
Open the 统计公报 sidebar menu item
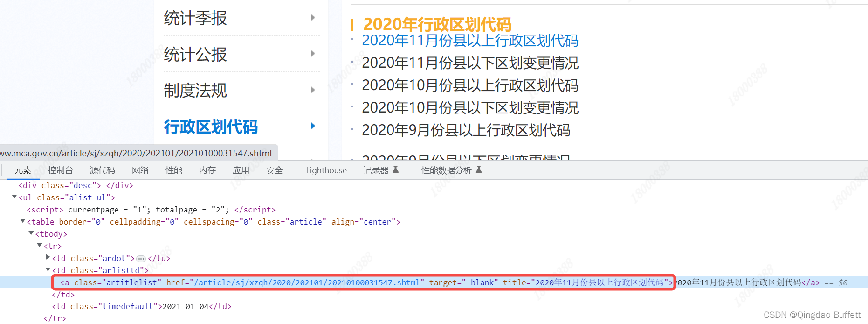pyautogui.click(x=195, y=55)
